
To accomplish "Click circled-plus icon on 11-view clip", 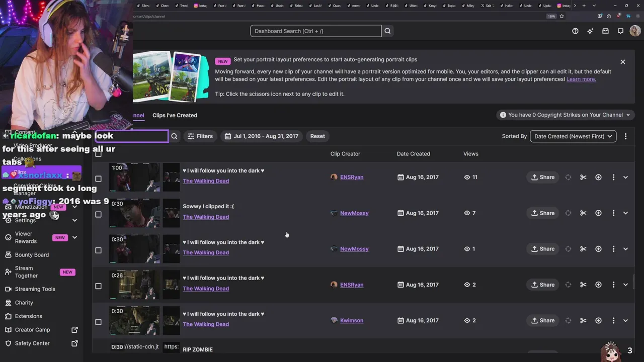I will [x=598, y=177].
